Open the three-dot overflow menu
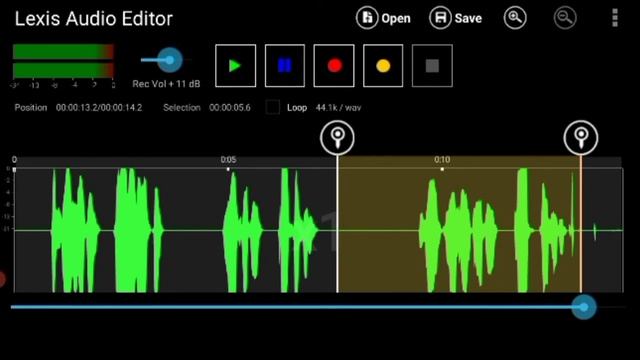This screenshot has height=360, width=640. point(615,18)
